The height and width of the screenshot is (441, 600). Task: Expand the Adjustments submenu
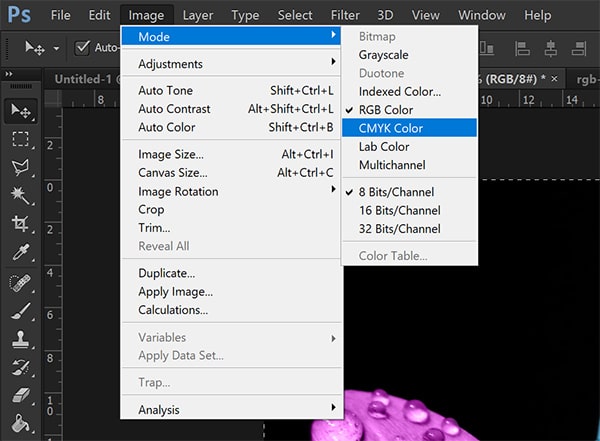231,64
